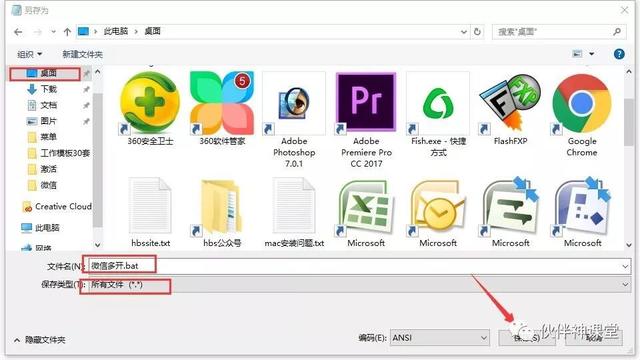The width and height of the screenshot is (640, 360).
Task: Collapse with 隐藏文件夹 toggle
Action: (x=40, y=340)
